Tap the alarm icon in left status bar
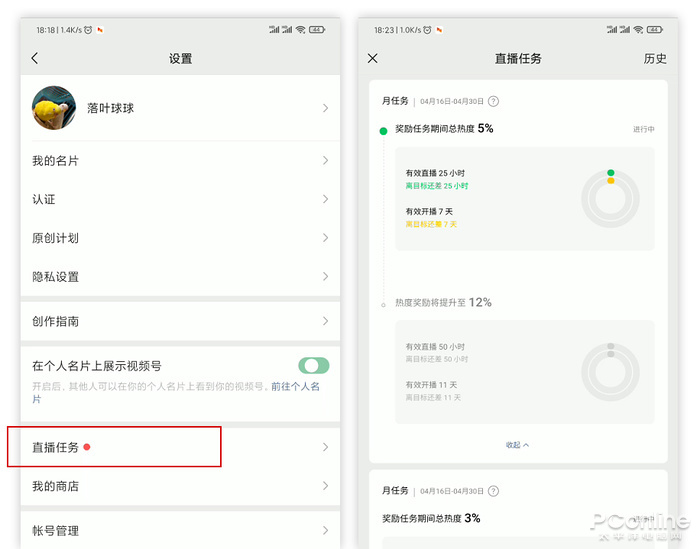The image size is (700, 549). 88,30
